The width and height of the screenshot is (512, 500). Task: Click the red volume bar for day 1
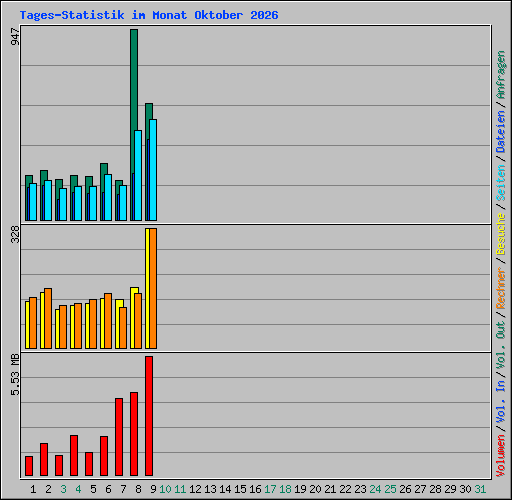(x=29, y=466)
